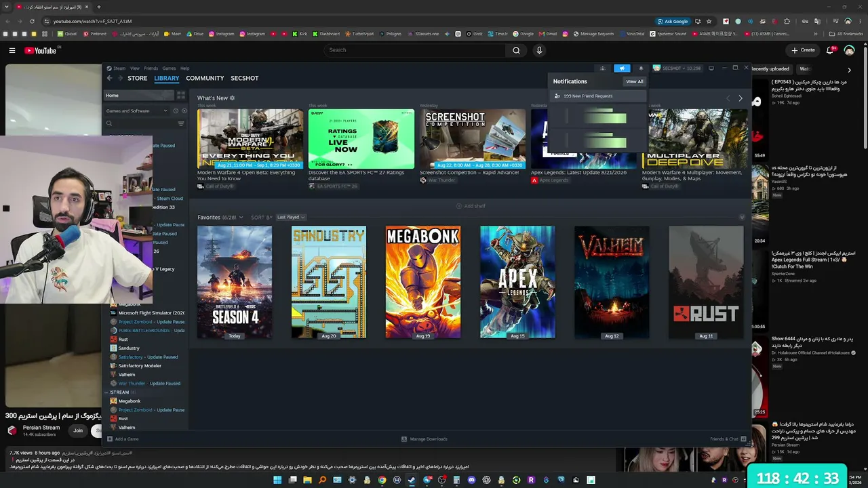This screenshot has height=488, width=868.
Task: Open the Steam friends requests icon button
Action: coord(602,68)
